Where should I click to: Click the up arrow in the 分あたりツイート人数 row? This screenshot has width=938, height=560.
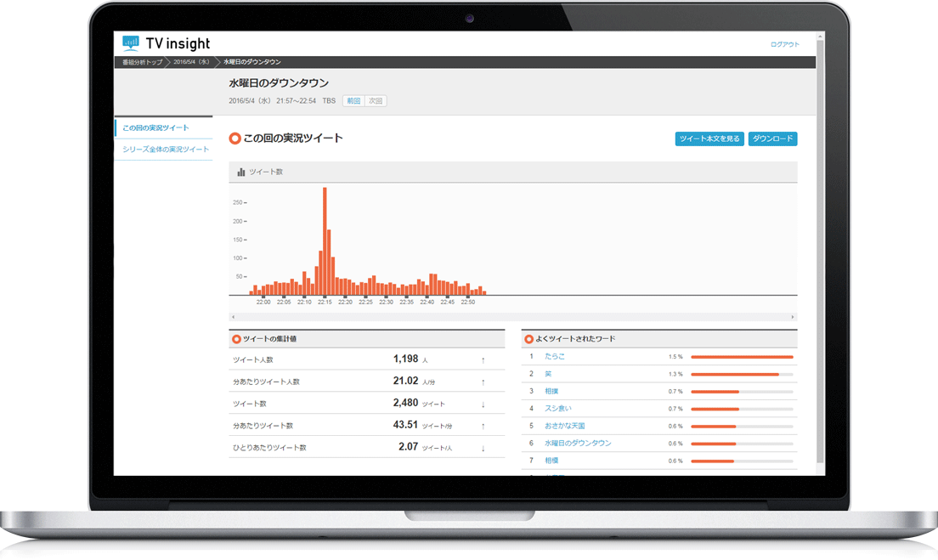483,382
